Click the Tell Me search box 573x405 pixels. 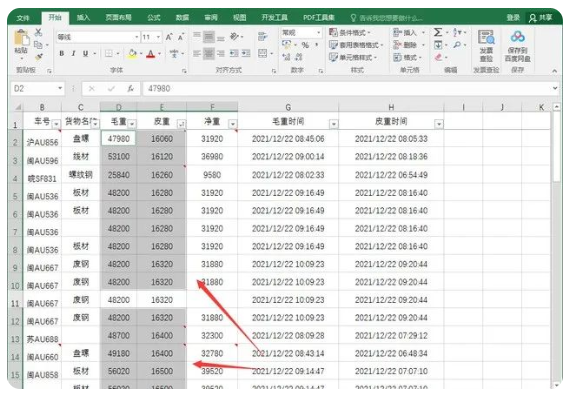pos(386,18)
